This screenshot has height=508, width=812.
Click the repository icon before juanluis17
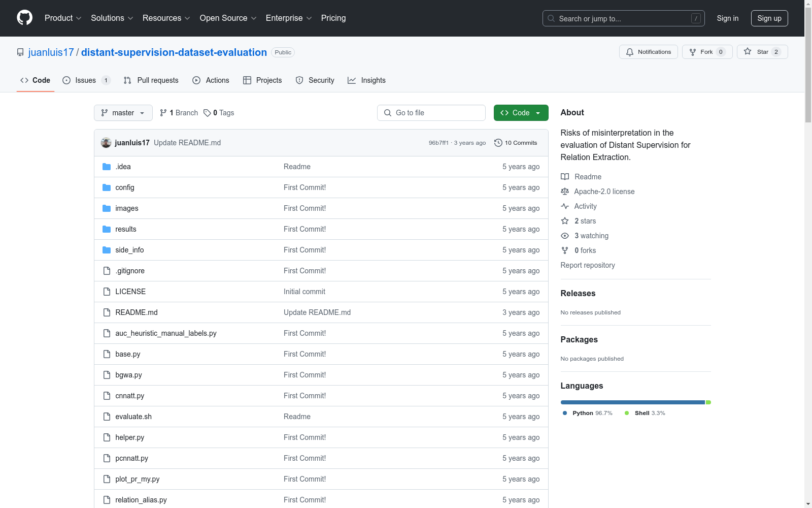click(x=20, y=52)
